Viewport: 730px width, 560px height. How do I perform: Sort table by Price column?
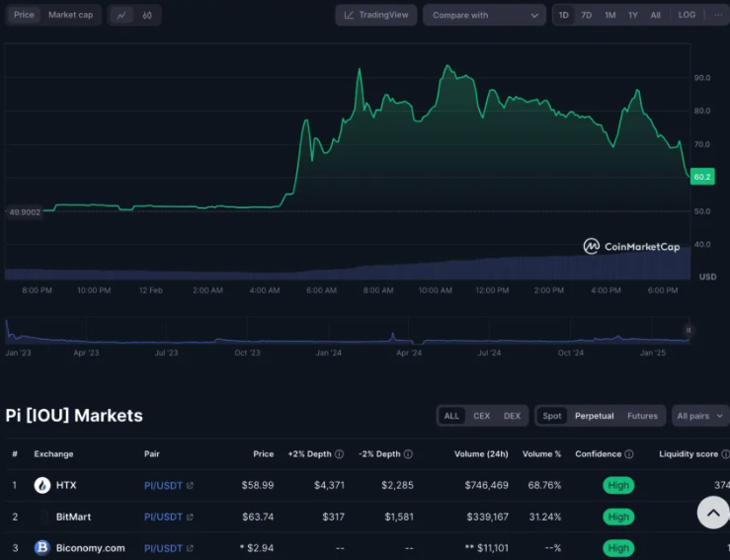(264, 454)
